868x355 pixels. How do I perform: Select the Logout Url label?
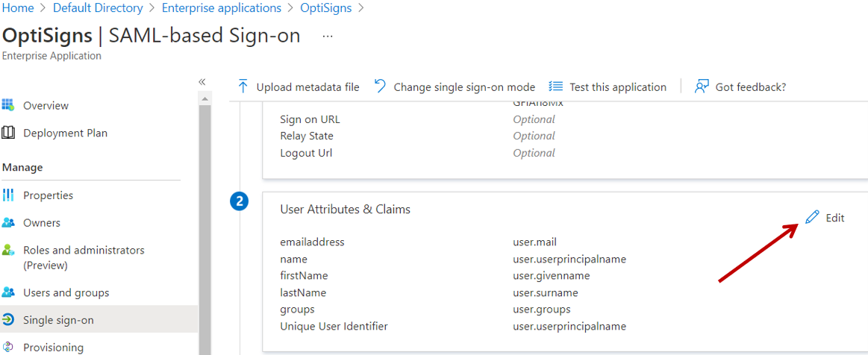(307, 153)
